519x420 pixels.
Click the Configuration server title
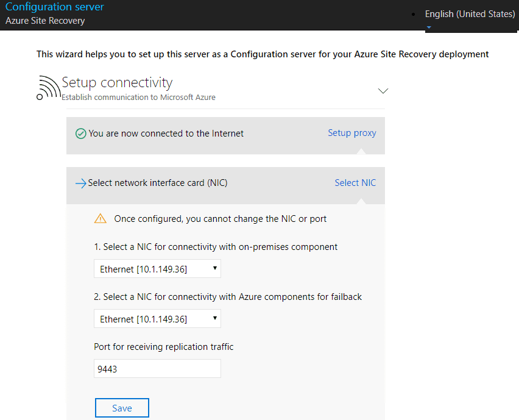pyautogui.click(x=55, y=7)
